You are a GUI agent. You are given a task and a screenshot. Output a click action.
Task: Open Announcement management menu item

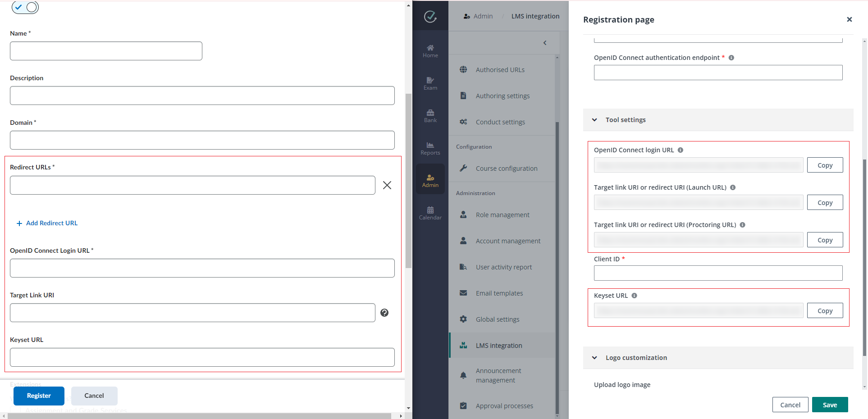point(502,375)
